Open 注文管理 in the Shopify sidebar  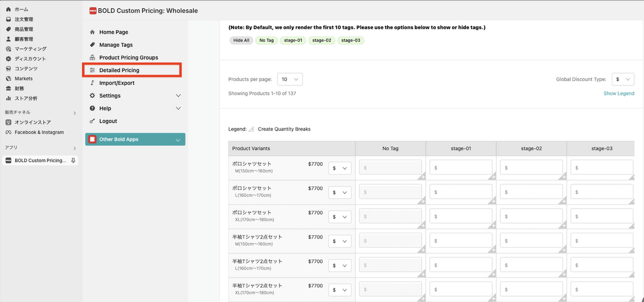(x=24, y=19)
